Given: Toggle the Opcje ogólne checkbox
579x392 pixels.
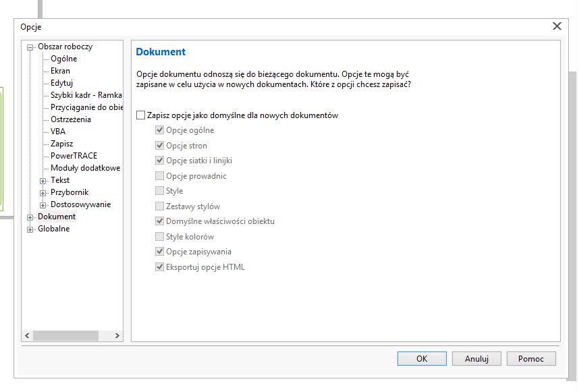Looking at the screenshot, I should [160, 130].
